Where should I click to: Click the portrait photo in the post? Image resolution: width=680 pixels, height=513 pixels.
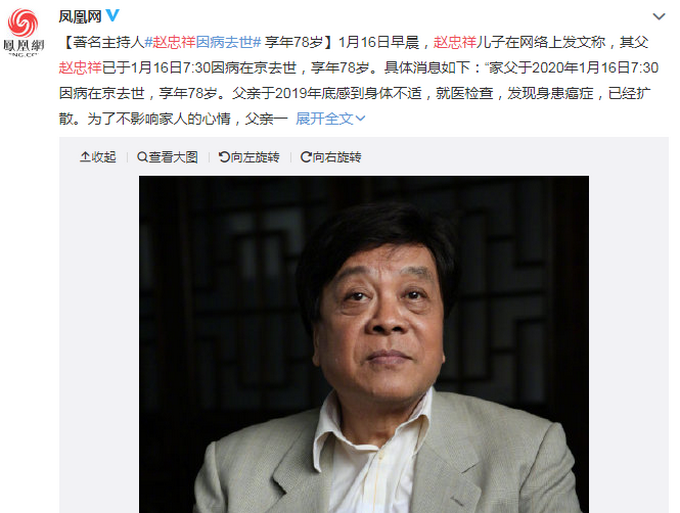(364, 344)
